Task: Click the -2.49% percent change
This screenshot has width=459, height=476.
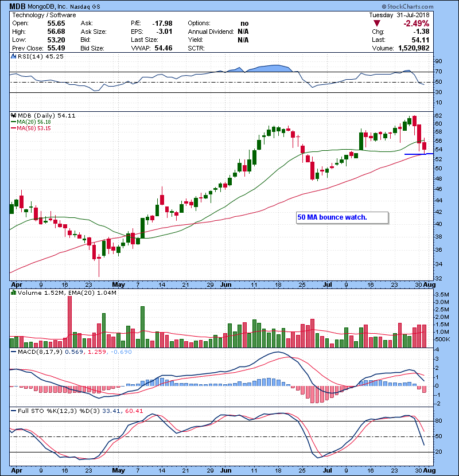Action: click(x=416, y=24)
